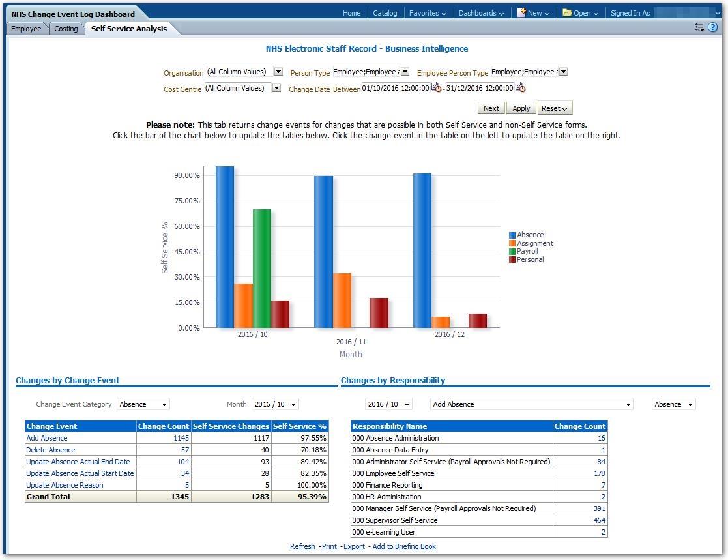Click the Change Event column header
Image resolution: width=728 pixels, height=560 pixels.
coord(81,426)
